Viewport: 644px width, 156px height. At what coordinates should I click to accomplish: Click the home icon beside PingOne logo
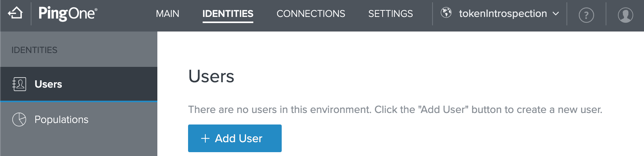click(15, 13)
